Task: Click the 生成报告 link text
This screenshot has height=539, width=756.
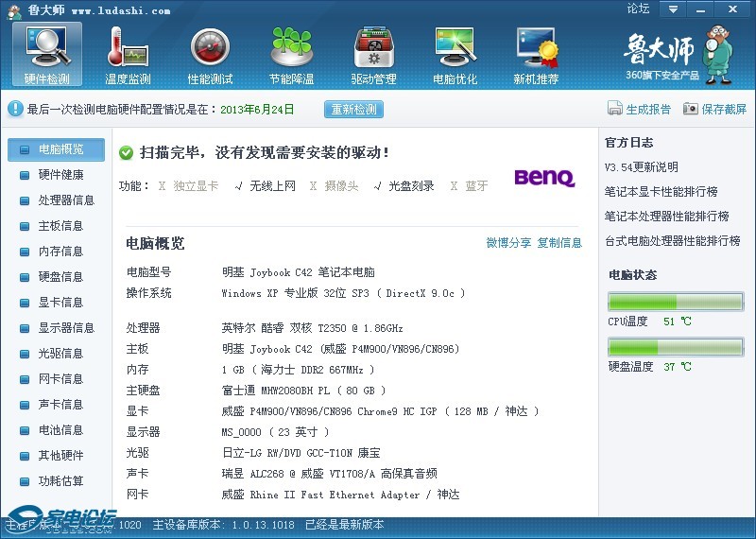Action: [648, 109]
